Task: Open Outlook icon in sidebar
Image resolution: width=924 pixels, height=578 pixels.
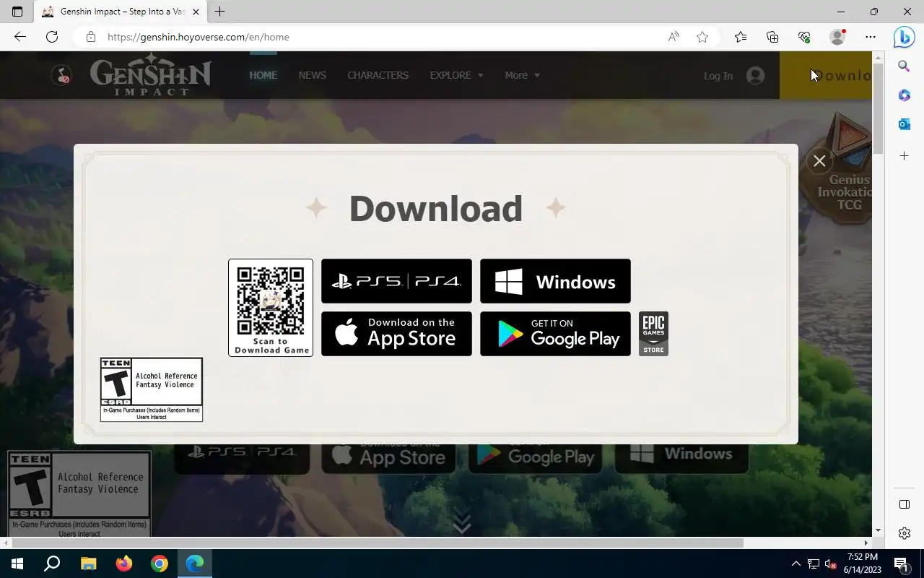Action: tap(904, 124)
